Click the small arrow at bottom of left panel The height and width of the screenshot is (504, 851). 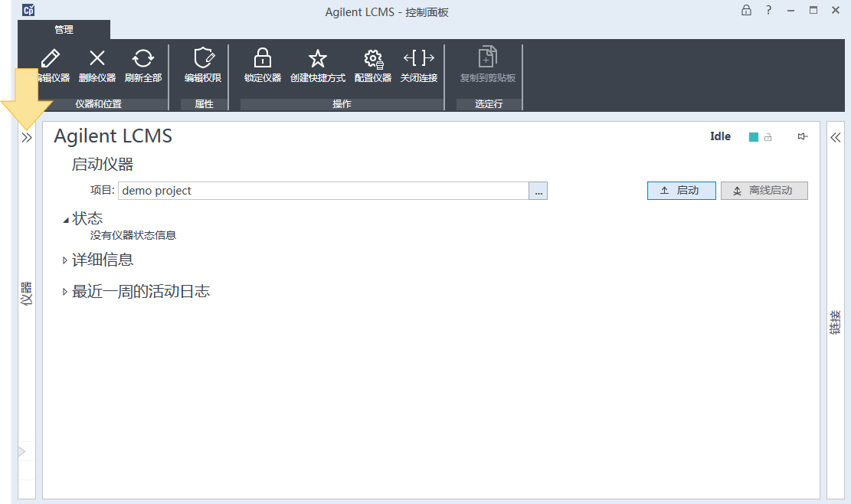pyautogui.click(x=21, y=451)
